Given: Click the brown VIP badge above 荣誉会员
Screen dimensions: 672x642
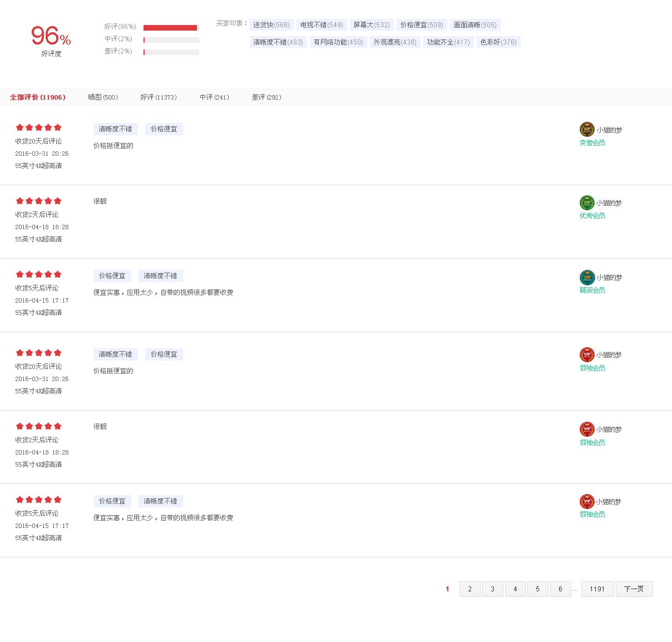Looking at the screenshot, I should coord(587,129).
